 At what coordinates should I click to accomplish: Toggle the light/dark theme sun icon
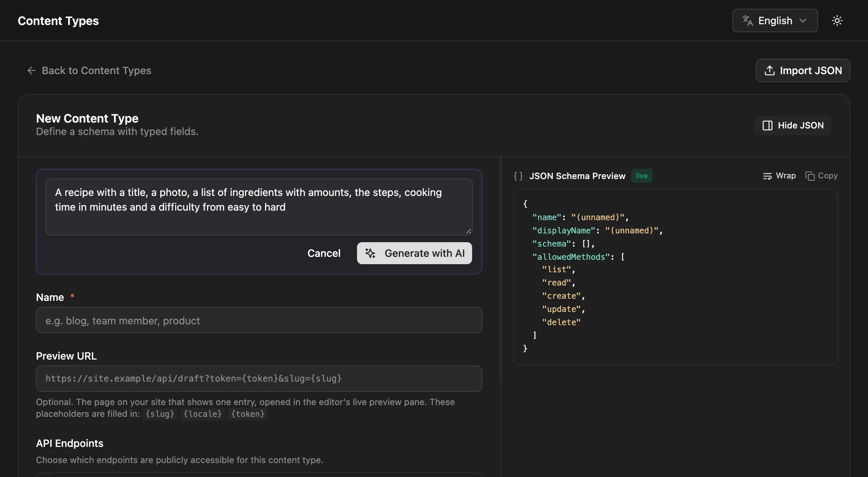[x=837, y=21]
